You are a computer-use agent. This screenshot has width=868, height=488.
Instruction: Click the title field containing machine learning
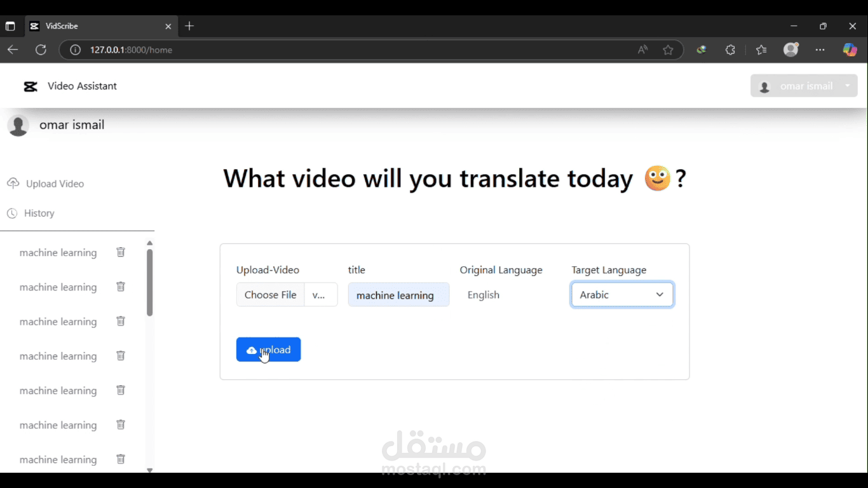coord(398,295)
